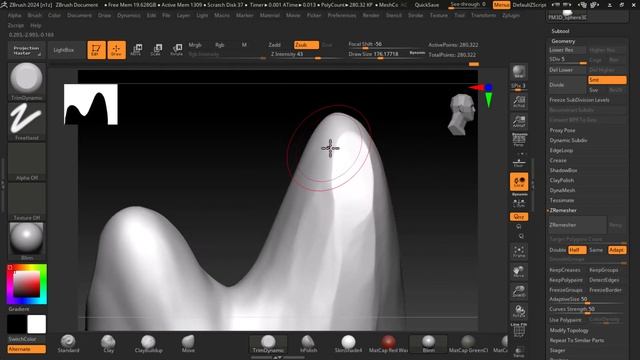This screenshot has width=640, height=360.
Task: Choose the Clay brush from bottom shelf
Action: tap(108, 344)
